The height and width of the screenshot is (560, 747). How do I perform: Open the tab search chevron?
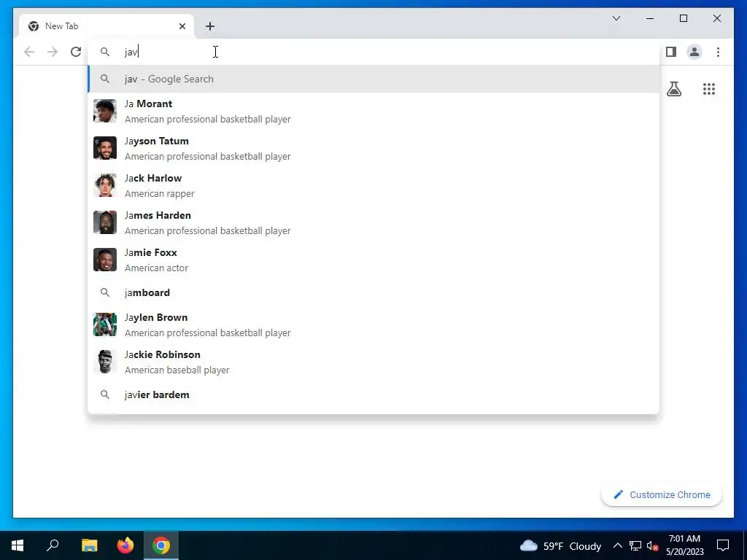pyautogui.click(x=616, y=18)
